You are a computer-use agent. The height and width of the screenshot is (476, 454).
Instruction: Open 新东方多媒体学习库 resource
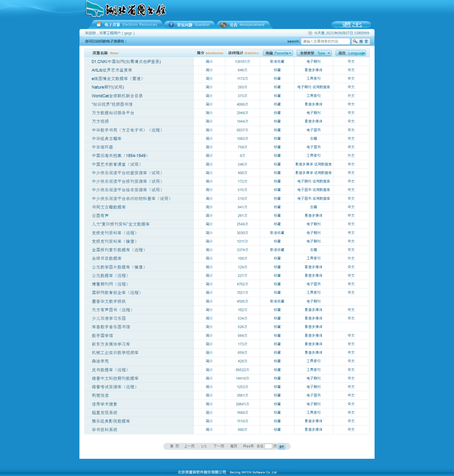(x=111, y=344)
